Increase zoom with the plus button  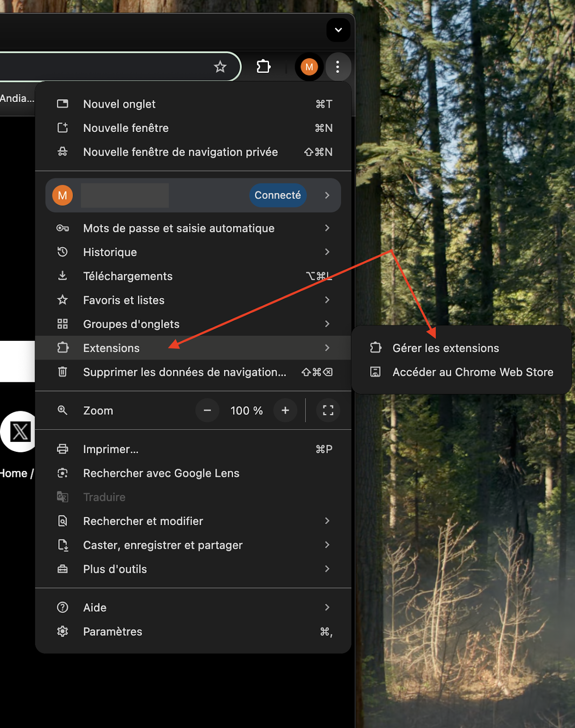(x=285, y=410)
